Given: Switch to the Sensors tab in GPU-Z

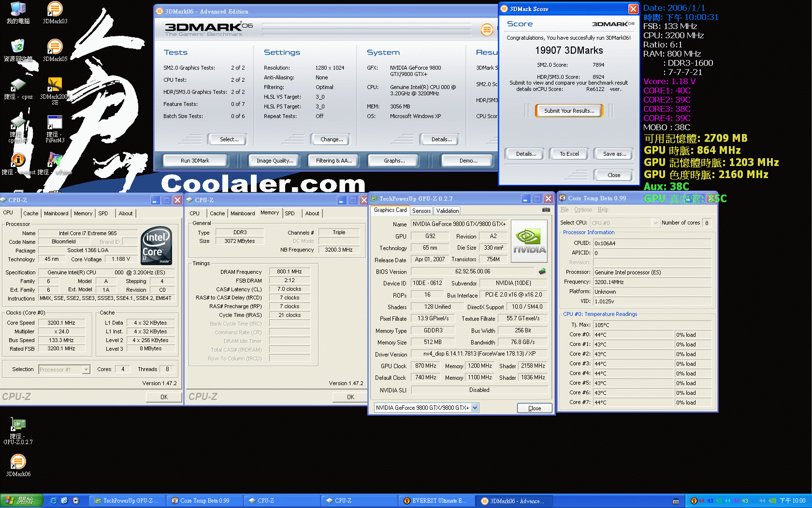Looking at the screenshot, I should click(421, 211).
